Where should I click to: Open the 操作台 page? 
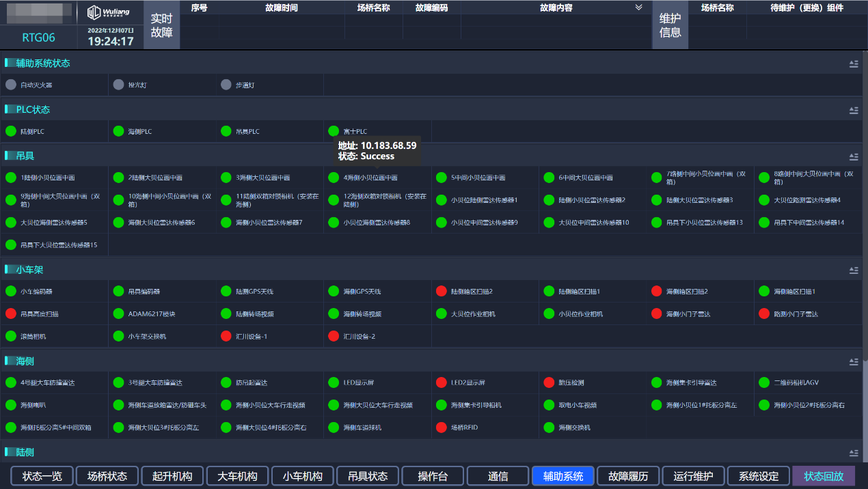pos(433,476)
